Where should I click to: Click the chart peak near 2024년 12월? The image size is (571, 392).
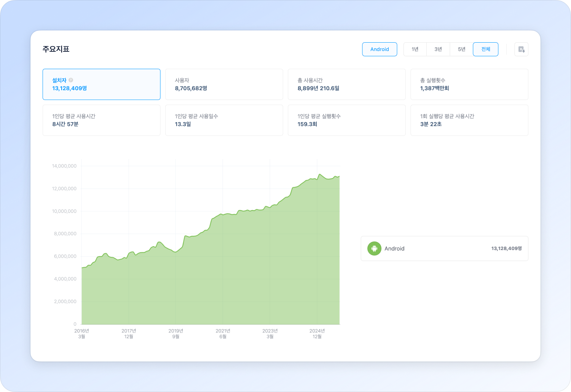[320, 174]
